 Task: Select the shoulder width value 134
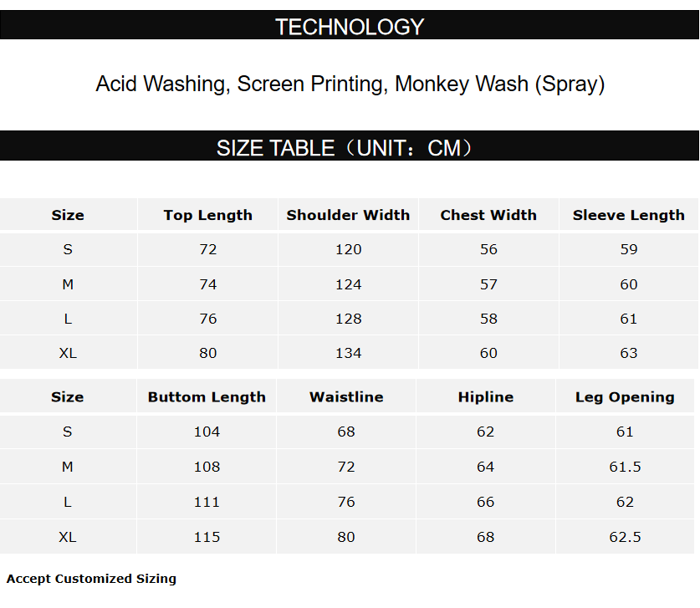[x=348, y=353]
